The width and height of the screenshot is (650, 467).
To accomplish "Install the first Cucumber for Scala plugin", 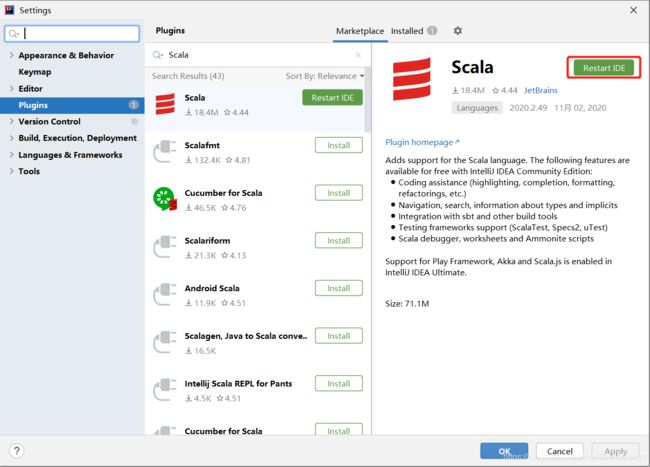I will (339, 193).
